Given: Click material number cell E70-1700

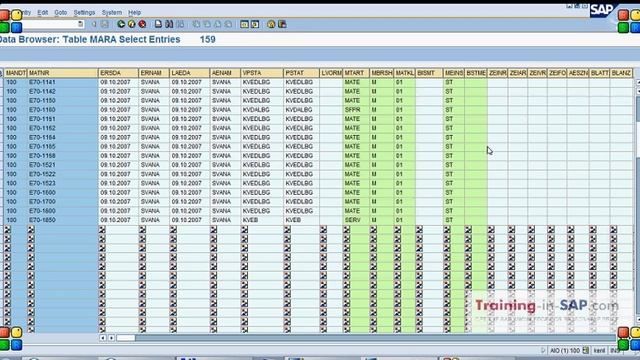Looking at the screenshot, I should 62,202.
